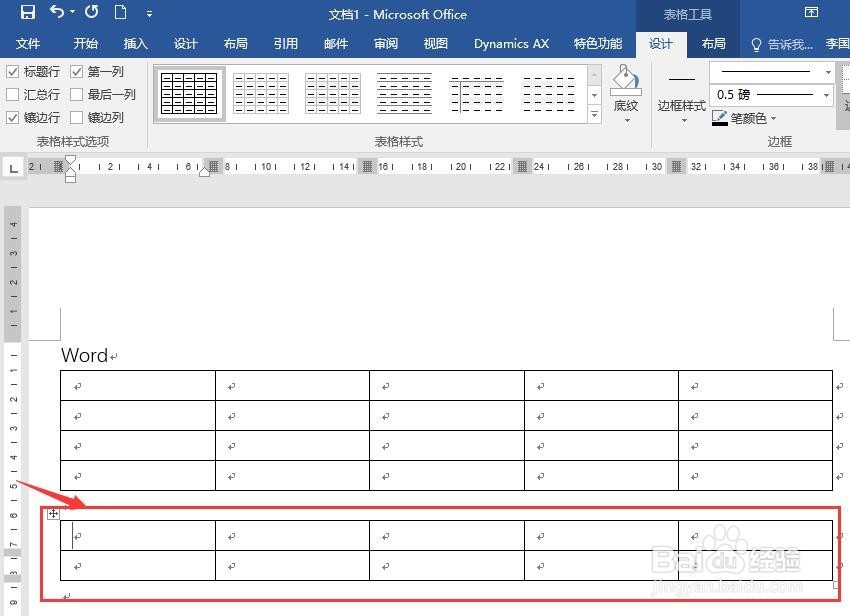This screenshot has width=850, height=616.
Task: Apply the third table style thumbnail
Action: tap(333, 93)
